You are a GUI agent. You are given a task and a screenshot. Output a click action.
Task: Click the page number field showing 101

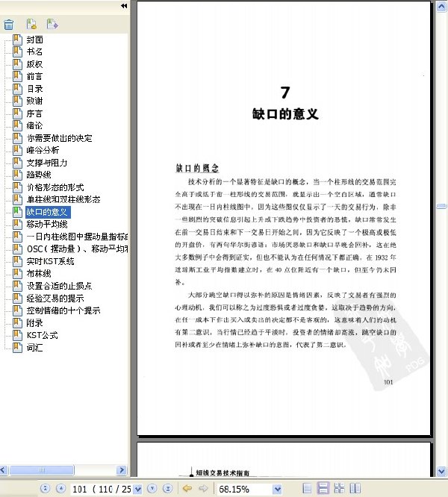[102, 489]
